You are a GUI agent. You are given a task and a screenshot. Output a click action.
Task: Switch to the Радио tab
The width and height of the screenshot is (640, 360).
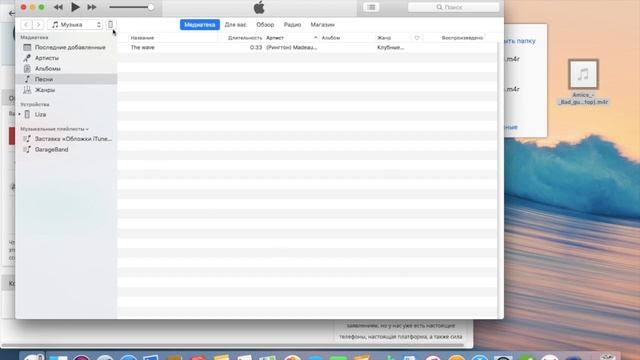(x=292, y=24)
